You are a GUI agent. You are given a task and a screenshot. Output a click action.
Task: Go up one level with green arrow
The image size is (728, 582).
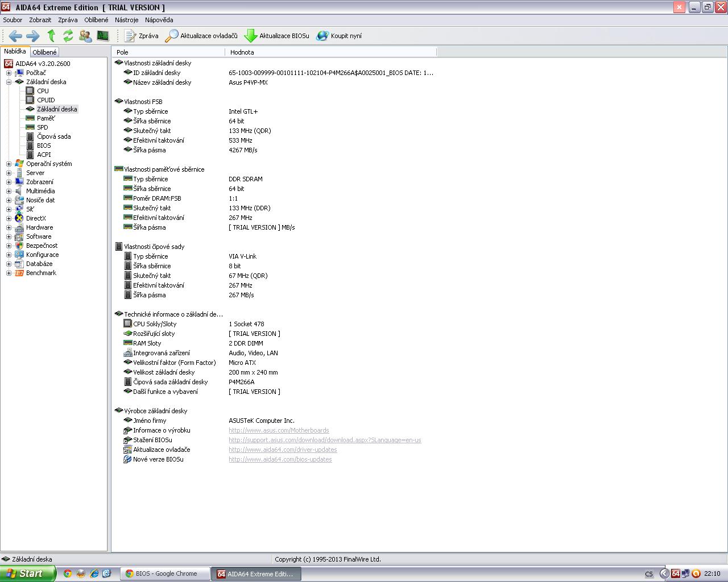click(51, 36)
